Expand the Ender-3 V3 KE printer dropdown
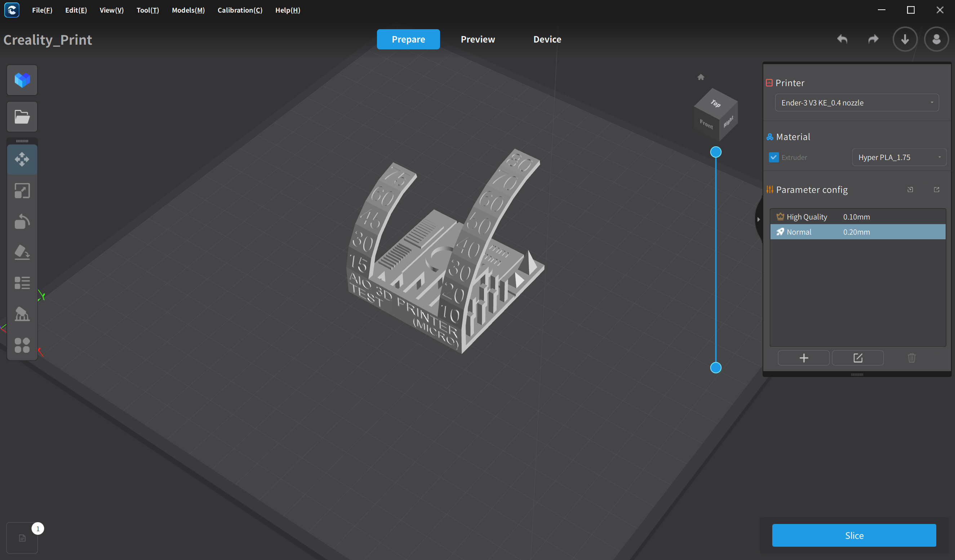Viewport: 955px width, 560px height. pyautogui.click(x=857, y=103)
